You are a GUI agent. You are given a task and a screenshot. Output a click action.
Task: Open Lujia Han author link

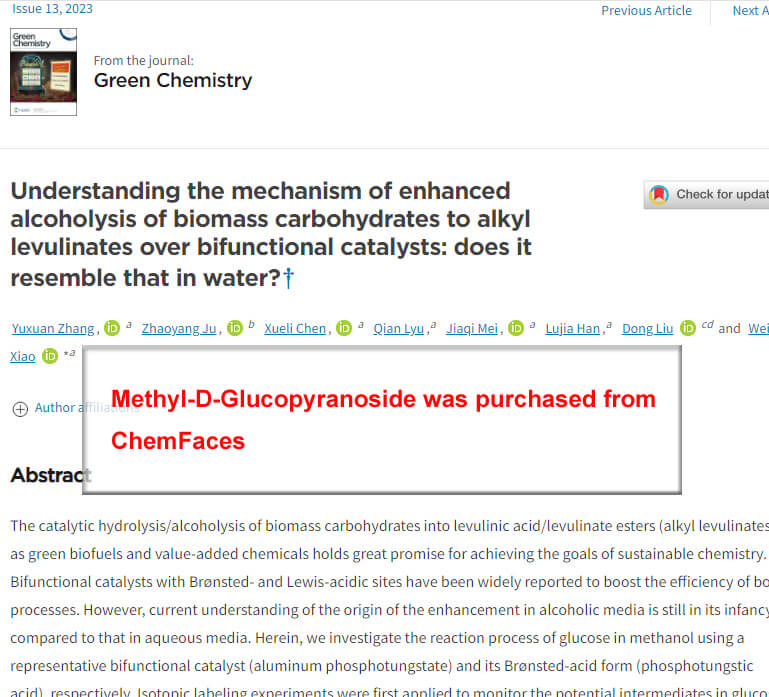[573, 328]
